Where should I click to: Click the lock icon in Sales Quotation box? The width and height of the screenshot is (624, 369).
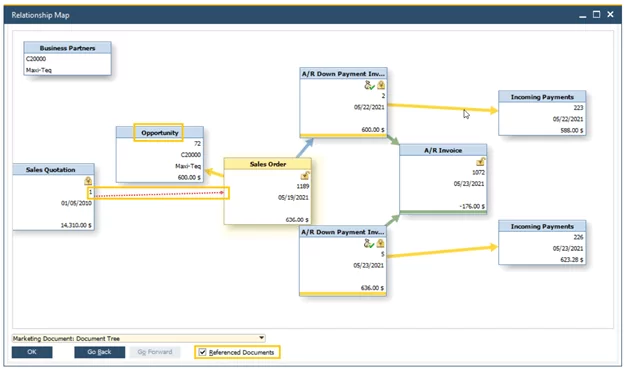[88, 181]
